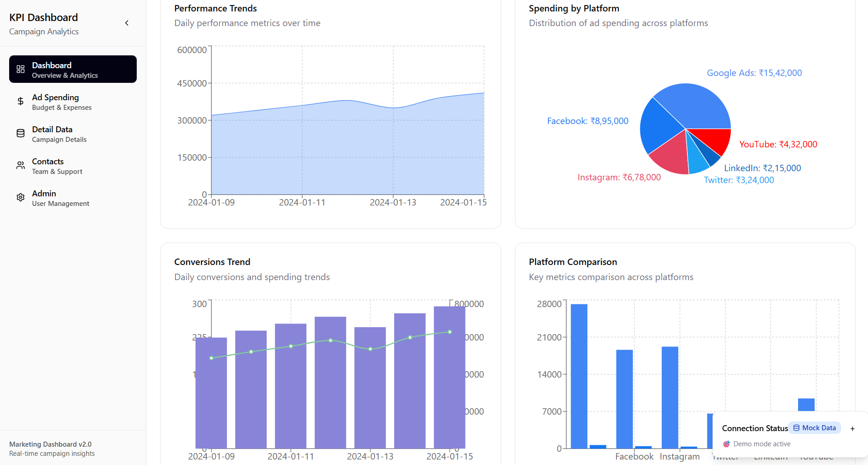Click the Instagram axis label in Platform Comparison
The height and width of the screenshot is (465, 868).
[680, 456]
